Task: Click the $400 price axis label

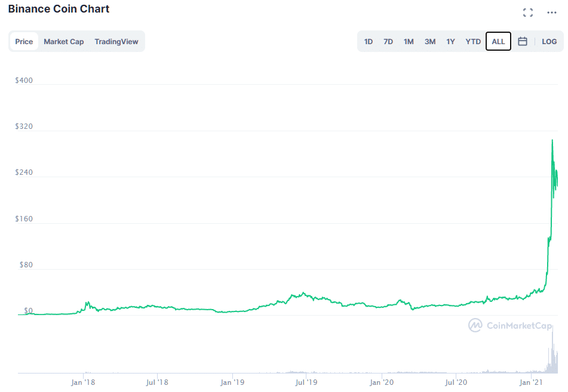Action: tap(24, 81)
